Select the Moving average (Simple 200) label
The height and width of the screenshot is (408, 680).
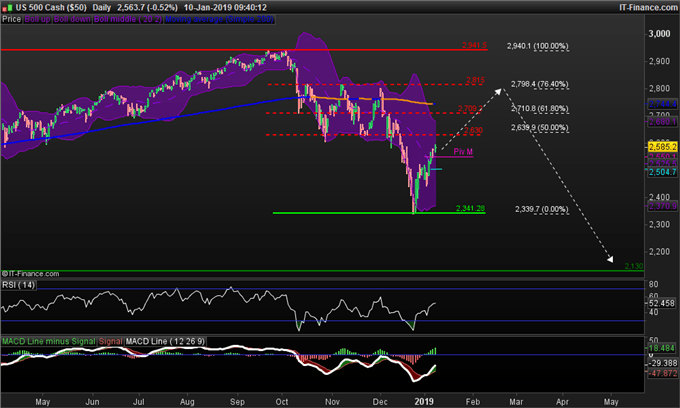(x=219, y=19)
